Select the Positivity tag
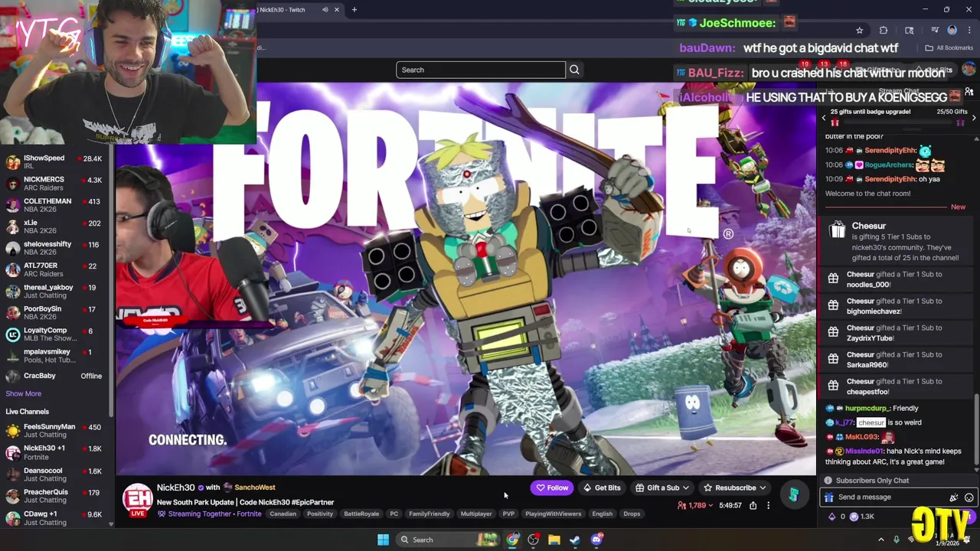Screen dimensions: 980x551 click(320, 514)
